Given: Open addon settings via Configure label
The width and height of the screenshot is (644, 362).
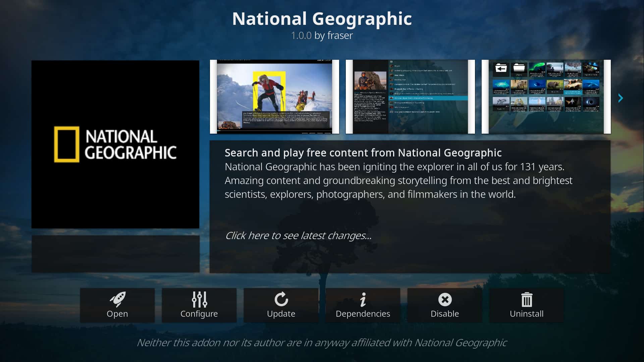Looking at the screenshot, I should (199, 314).
